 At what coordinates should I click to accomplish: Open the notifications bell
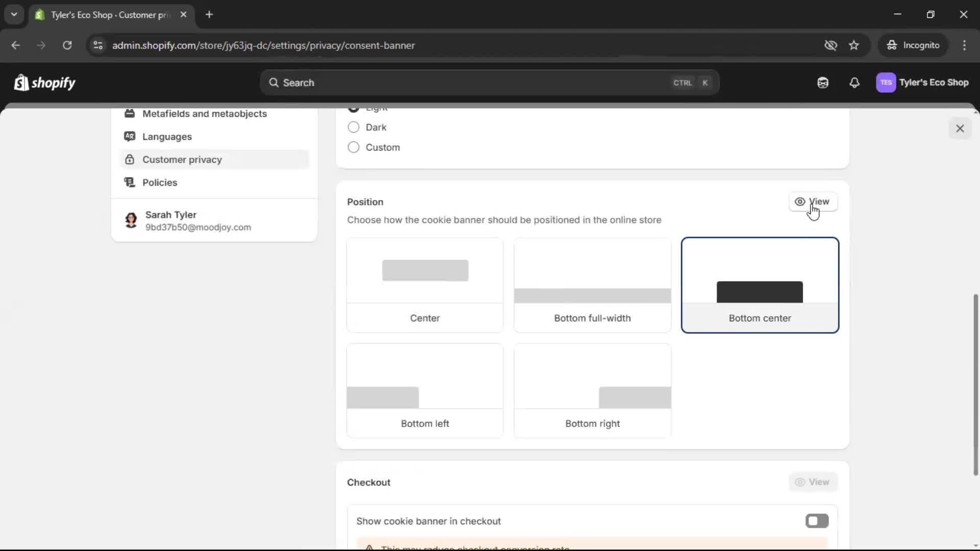click(x=855, y=83)
